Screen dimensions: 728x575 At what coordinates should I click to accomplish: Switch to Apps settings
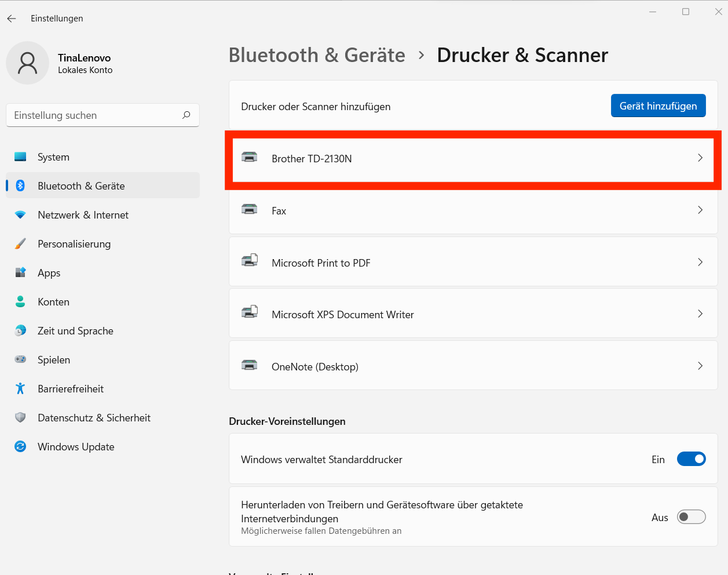pos(103,273)
